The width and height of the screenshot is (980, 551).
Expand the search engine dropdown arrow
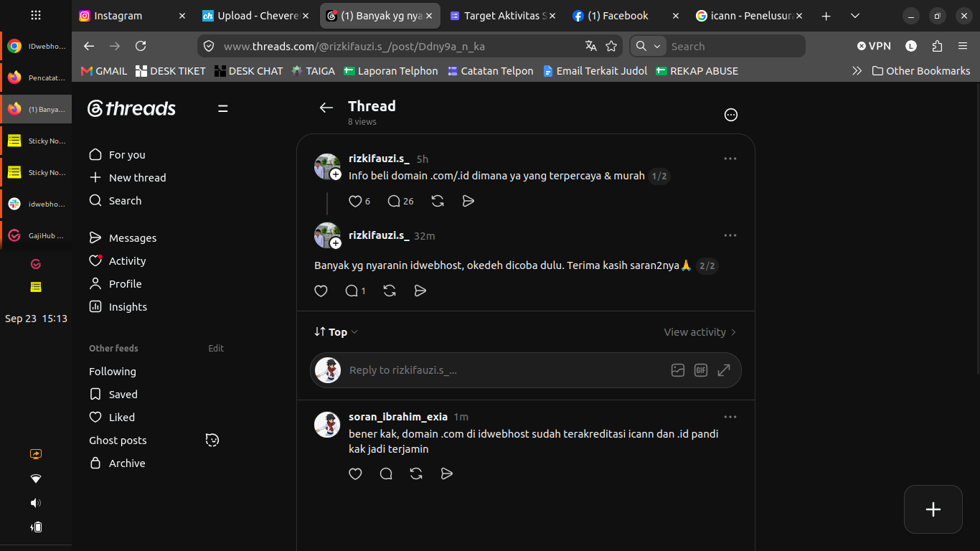tap(657, 46)
